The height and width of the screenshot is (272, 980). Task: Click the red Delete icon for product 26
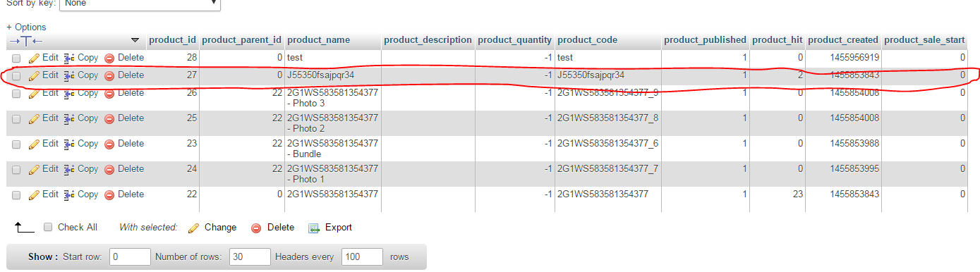(109, 93)
